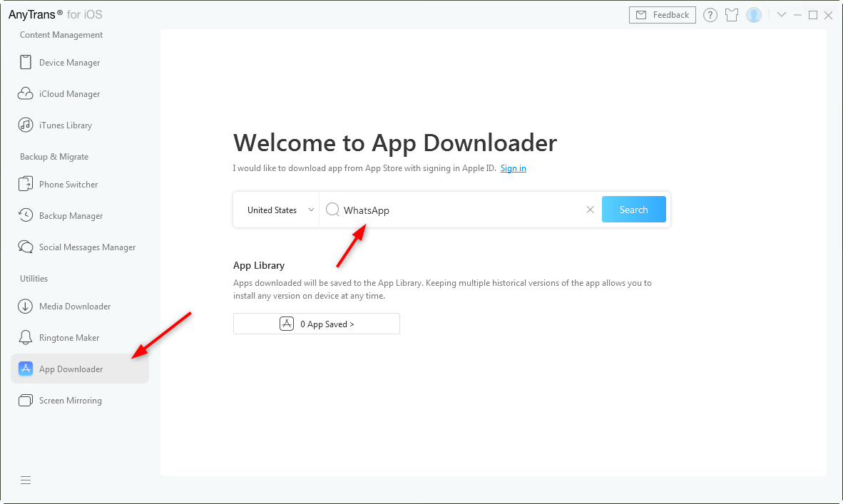Click the iTunes Library music icon
843x504 pixels.
[25, 125]
